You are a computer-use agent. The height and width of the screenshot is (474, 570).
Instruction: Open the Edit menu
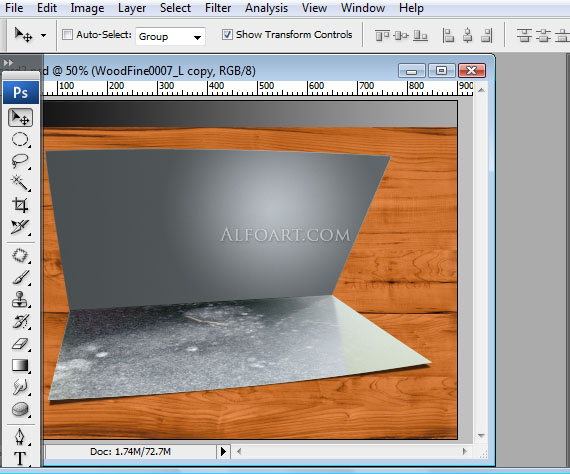point(47,8)
